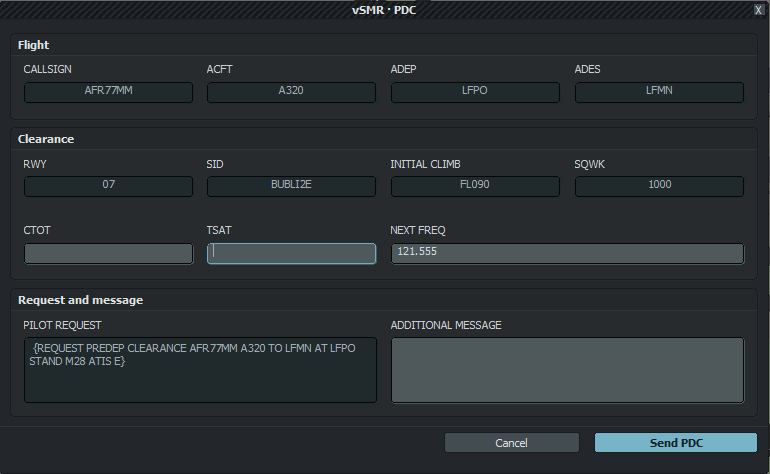The width and height of the screenshot is (770, 474).
Task: Click the SID field BUBLI2E
Action: (292, 186)
